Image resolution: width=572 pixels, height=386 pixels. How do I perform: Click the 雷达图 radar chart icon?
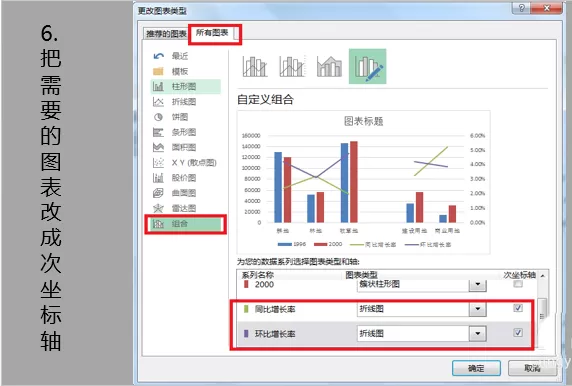[x=158, y=208]
